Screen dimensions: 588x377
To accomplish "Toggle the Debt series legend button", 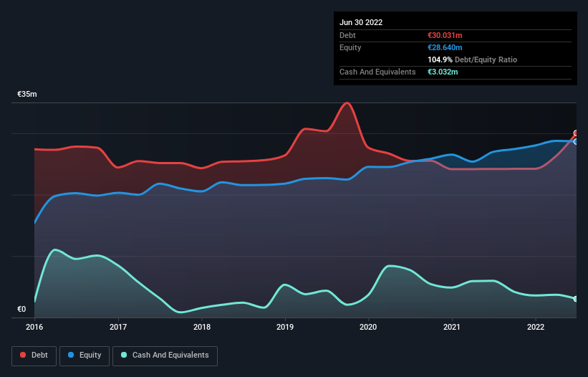I will (x=34, y=355).
